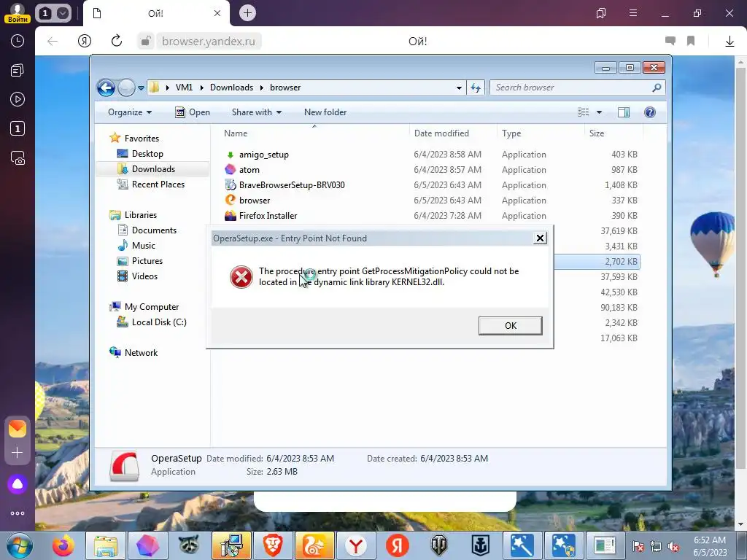Toggle the Explorer preview pane icon
The image size is (747, 560).
click(x=623, y=112)
